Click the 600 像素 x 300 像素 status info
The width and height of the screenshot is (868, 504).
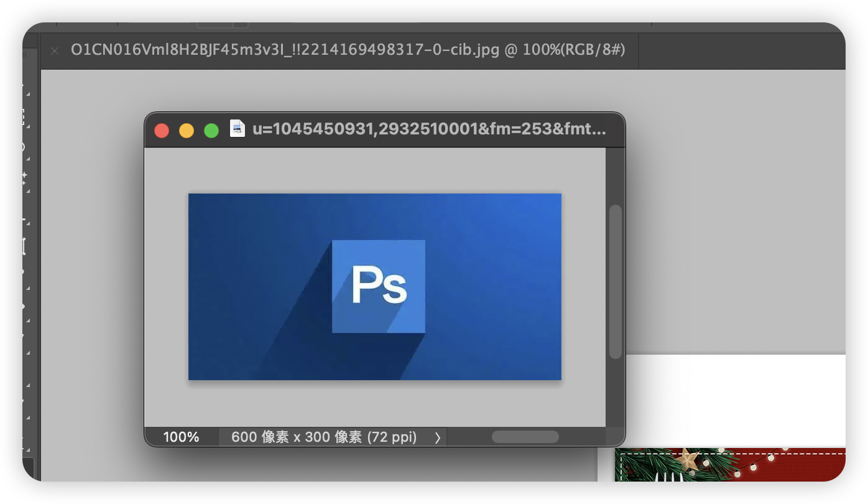pyautogui.click(x=324, y=437)
